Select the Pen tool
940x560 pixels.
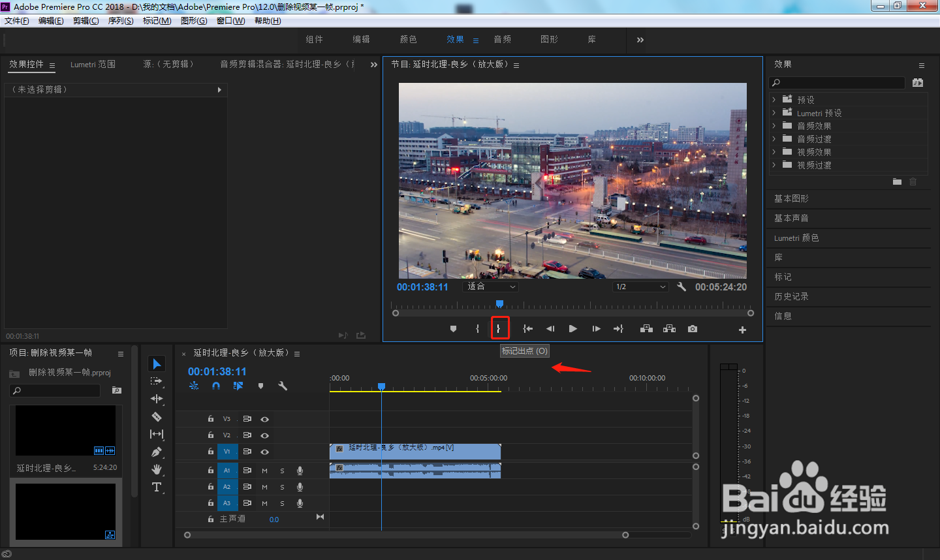(157, 452)
